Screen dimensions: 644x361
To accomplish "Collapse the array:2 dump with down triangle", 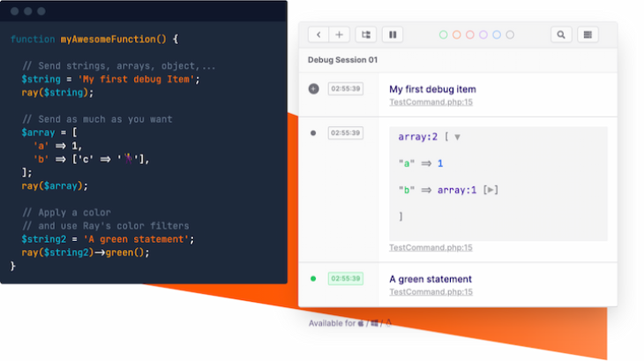I will (x=457, y=138).
